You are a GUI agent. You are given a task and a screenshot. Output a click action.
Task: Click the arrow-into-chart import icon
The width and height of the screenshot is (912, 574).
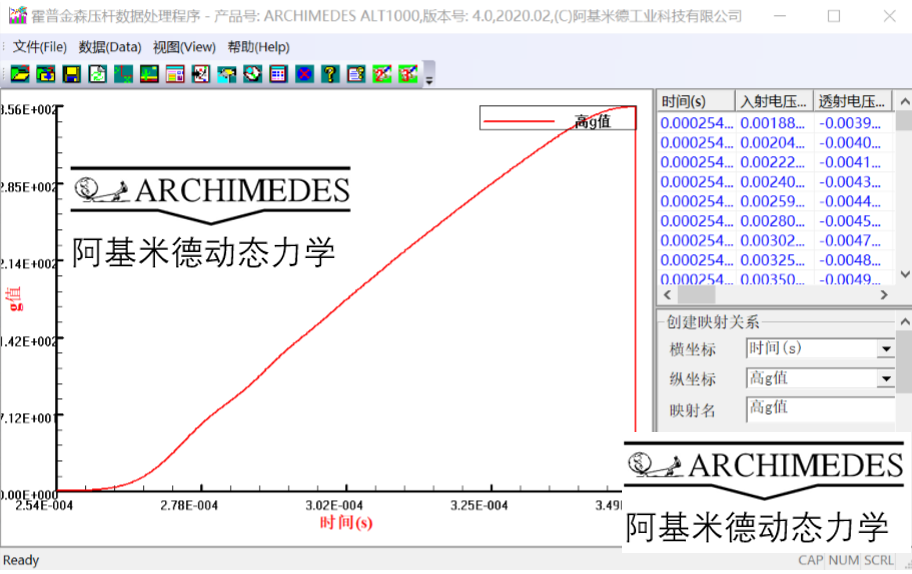click(201, 74)
